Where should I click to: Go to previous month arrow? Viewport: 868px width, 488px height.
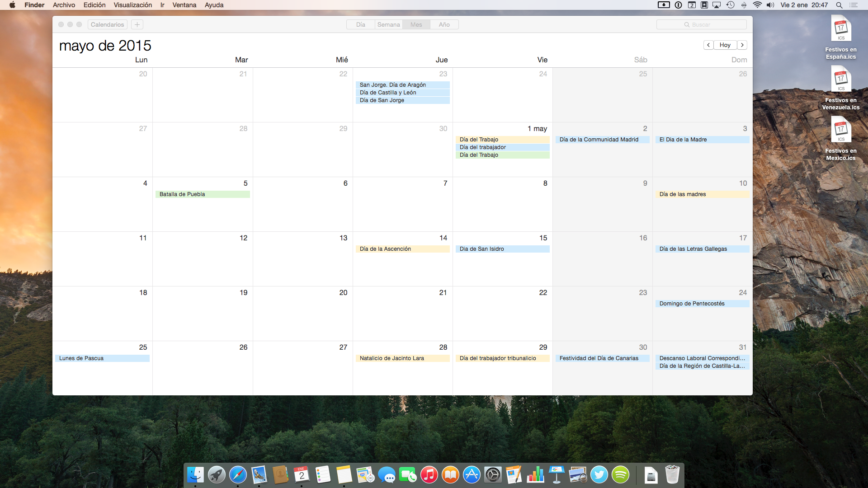tap(708, 45)
